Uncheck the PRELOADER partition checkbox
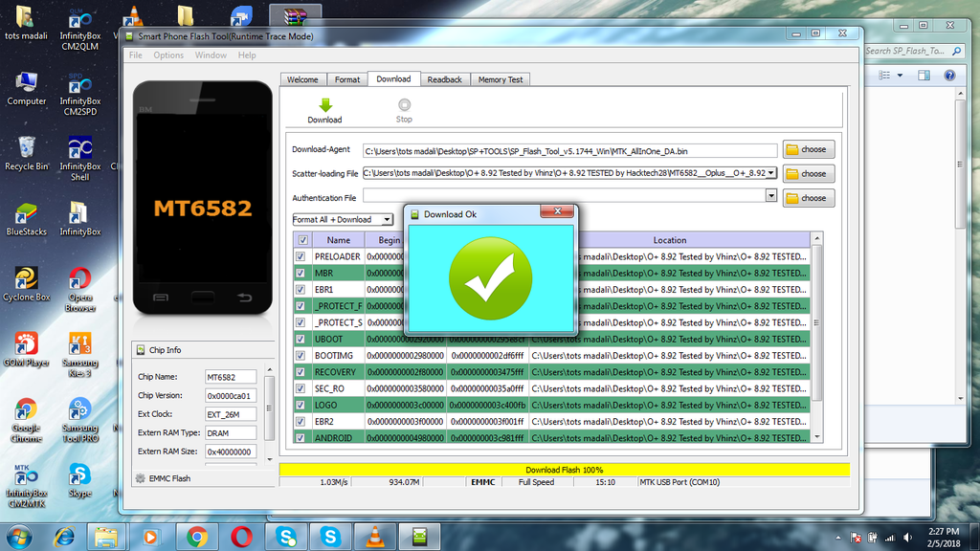The image size is (980, 551). click(301, 256)
